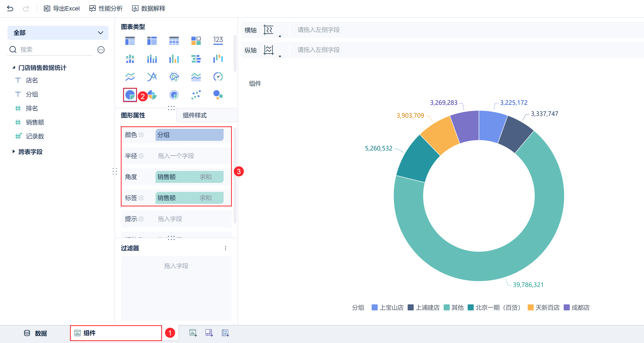The height and width of the screenshot is (343, 644).
Task: Open color settings gear next to 颜色
Action: pos(141,135)
